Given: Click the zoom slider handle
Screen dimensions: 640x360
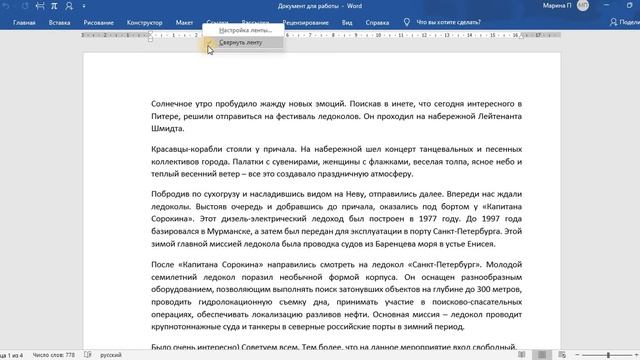Looking at the screenshot, I should click(x=608, y=355).
